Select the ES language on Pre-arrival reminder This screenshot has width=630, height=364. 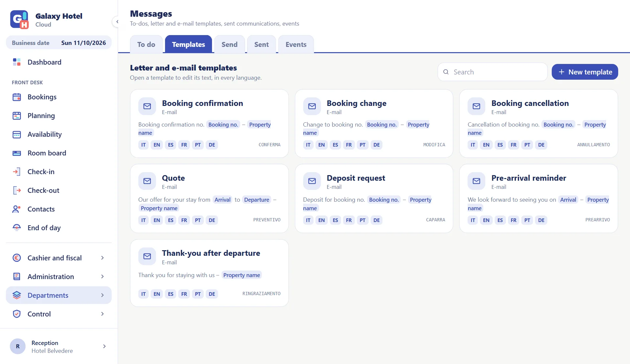(x=500, y=220)
